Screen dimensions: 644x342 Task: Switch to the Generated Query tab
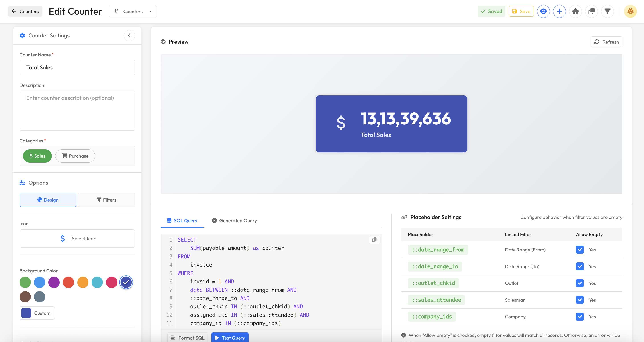[234, 220]
